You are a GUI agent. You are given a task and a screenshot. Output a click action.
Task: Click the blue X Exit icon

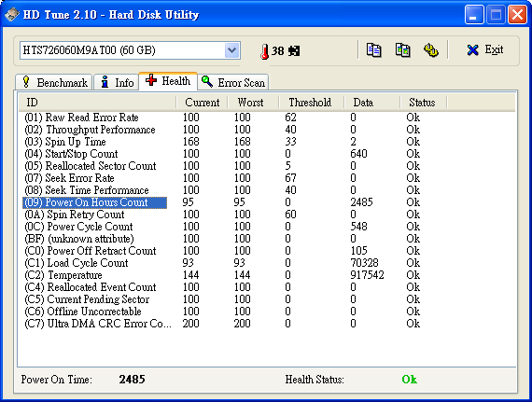[472, 50]
